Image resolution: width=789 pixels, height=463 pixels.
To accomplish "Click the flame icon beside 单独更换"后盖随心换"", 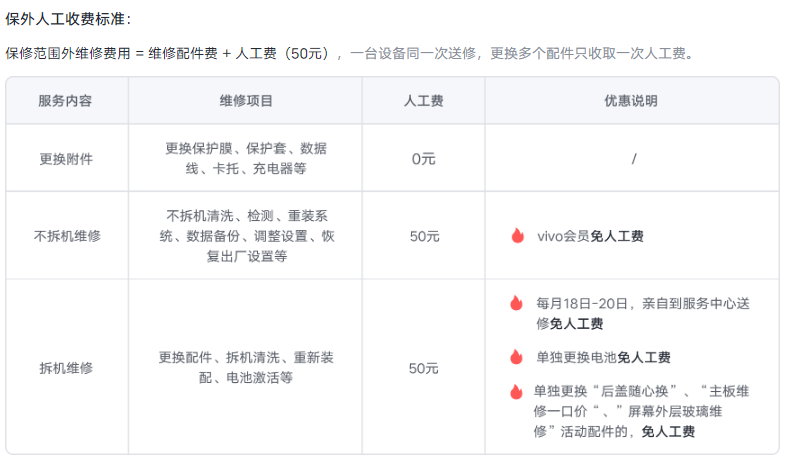I will click(x=517, y=391).
